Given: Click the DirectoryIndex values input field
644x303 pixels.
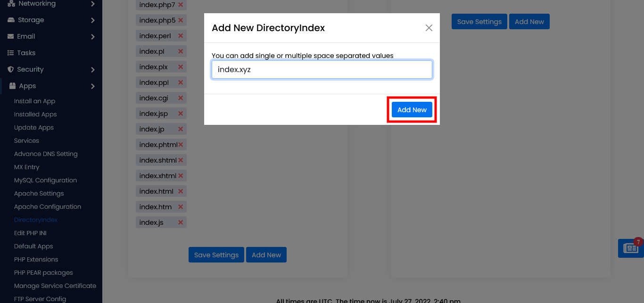Looking at the screenshot, I should [x=322, y=70].
